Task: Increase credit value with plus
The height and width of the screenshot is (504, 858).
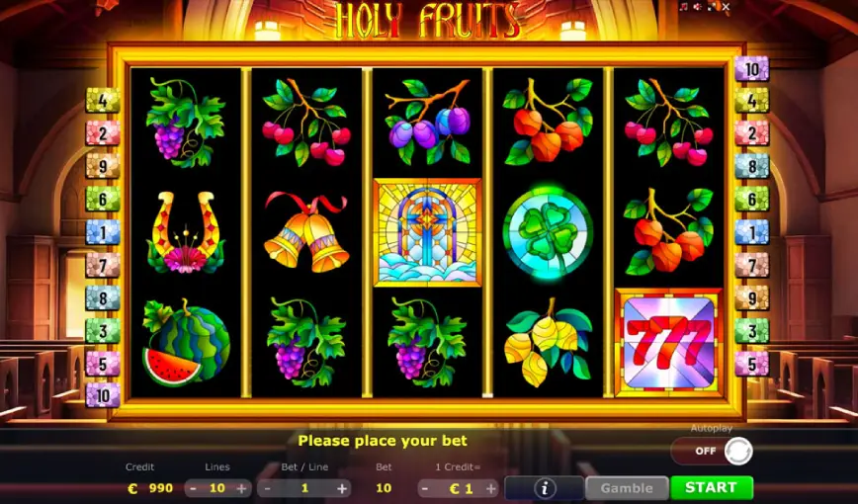Action: (x=491, y=488)
